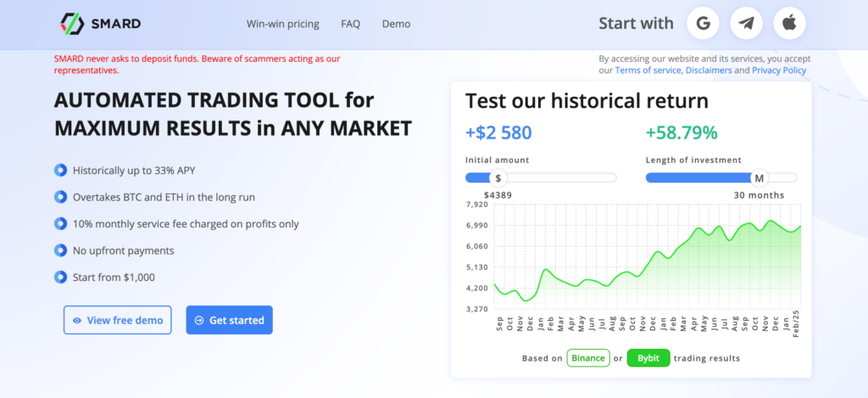Open the Disclaimers link
This screenshot has width=868, height=398.
tap(709, 70)
